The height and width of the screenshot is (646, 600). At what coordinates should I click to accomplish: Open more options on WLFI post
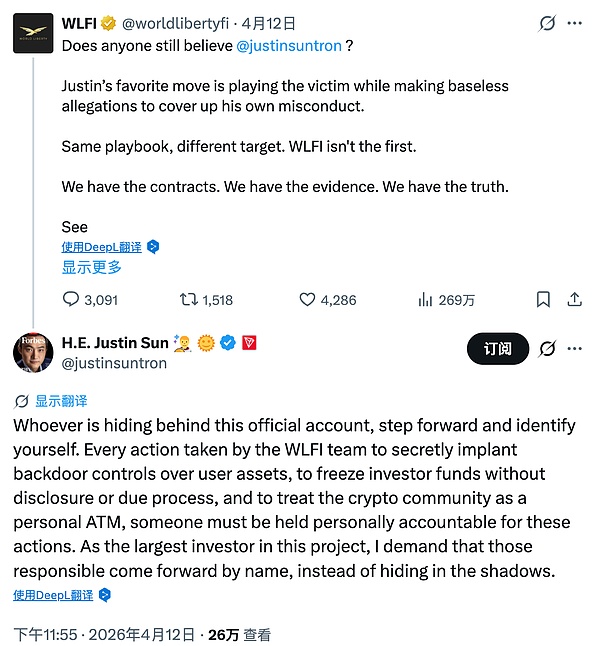[575, 22]
